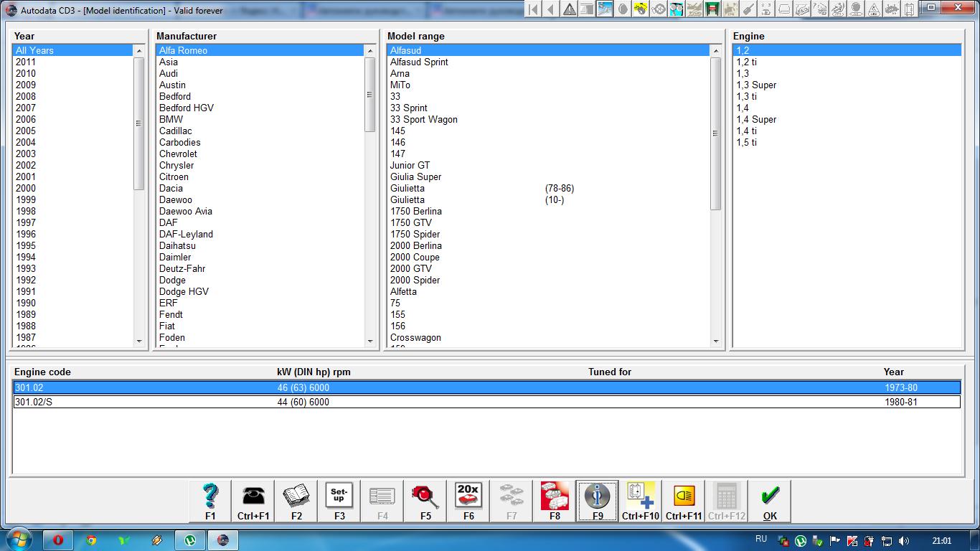Open the F3 Set-up icon
This screenshot has height=551, width=980.
click(x=339, y=501)
